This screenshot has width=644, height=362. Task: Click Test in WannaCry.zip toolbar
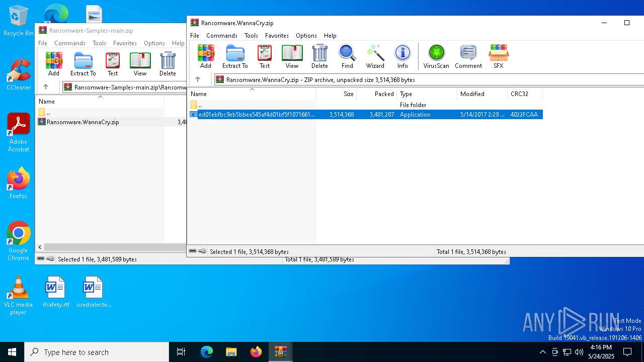pos(265,56)
